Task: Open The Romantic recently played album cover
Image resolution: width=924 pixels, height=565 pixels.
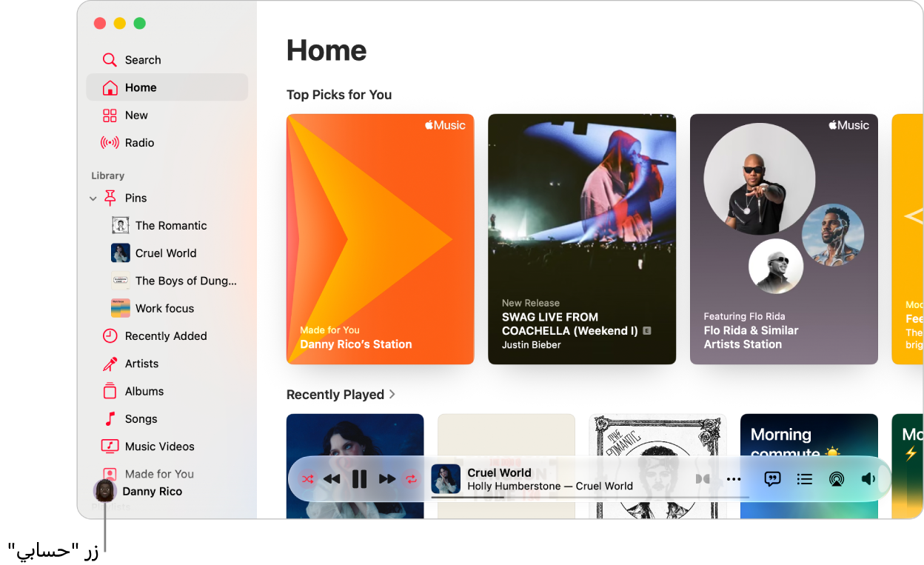Action: [658, 466]
